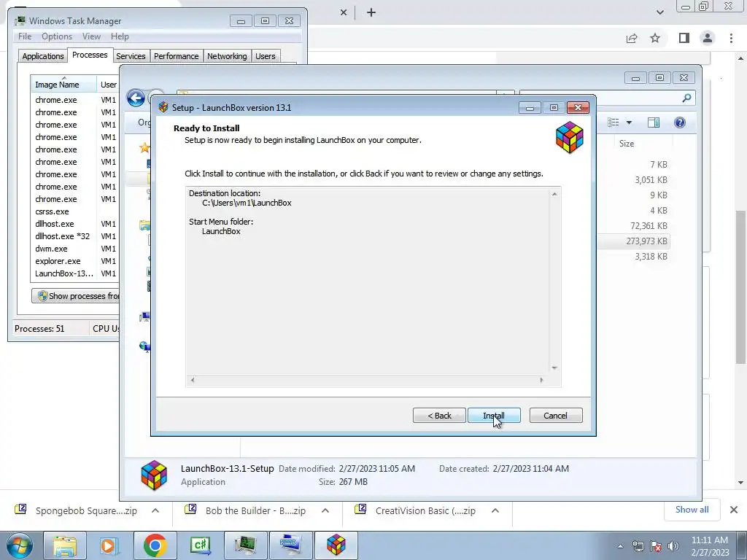Expand options for CreatiVision Basic zip download

(x=495, y=510)
